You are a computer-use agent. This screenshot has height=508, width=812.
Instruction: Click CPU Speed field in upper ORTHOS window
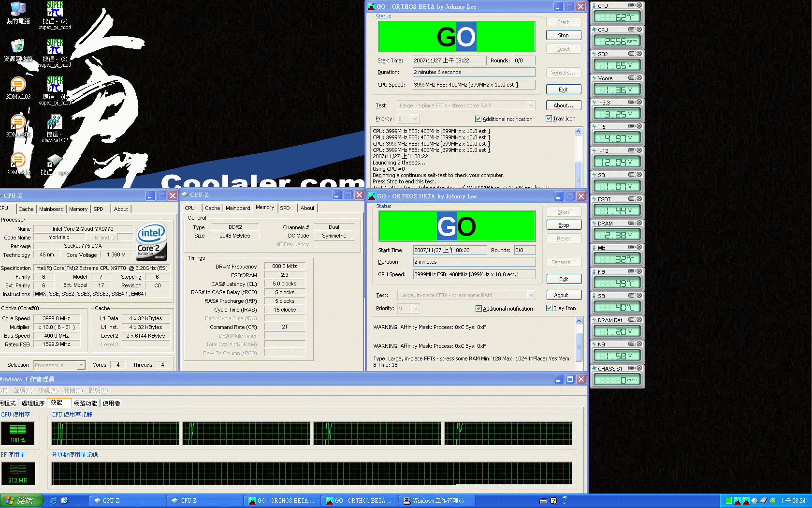[x=474, y=85]
